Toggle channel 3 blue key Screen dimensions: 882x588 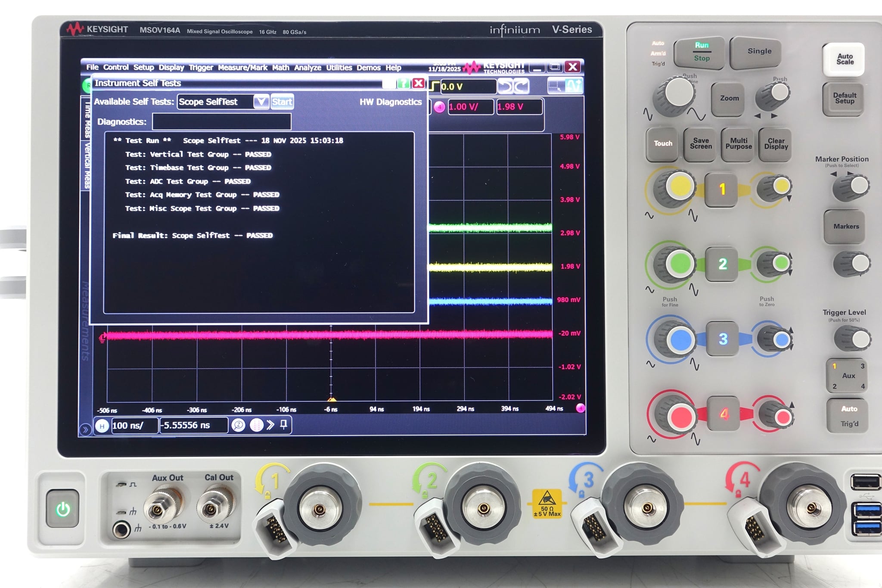pyautogui.click(x=722, y=339)
